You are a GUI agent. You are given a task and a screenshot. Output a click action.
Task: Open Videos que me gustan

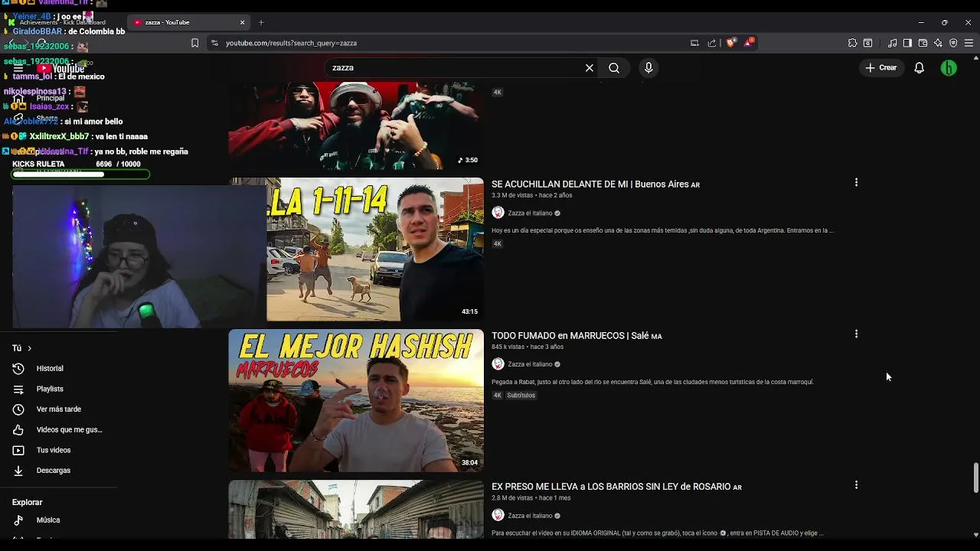coord(59,430)
